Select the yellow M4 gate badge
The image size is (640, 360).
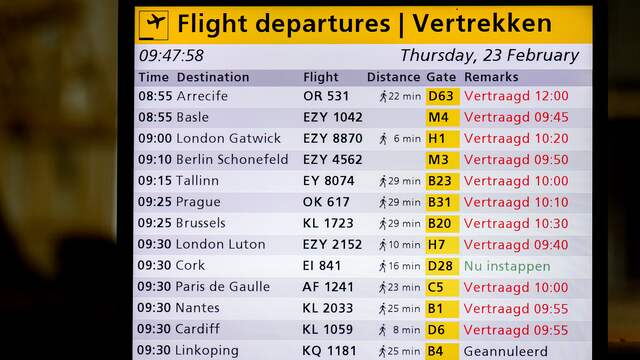pos(442,118)
